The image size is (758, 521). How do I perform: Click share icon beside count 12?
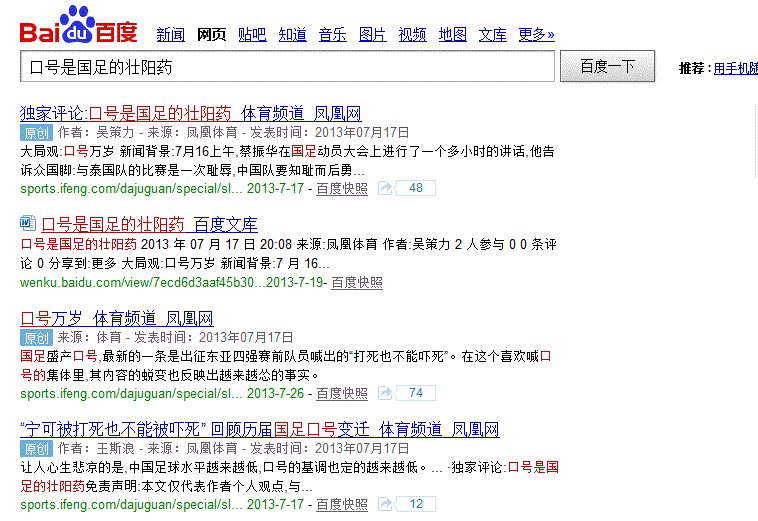click(x=386, y=504)
